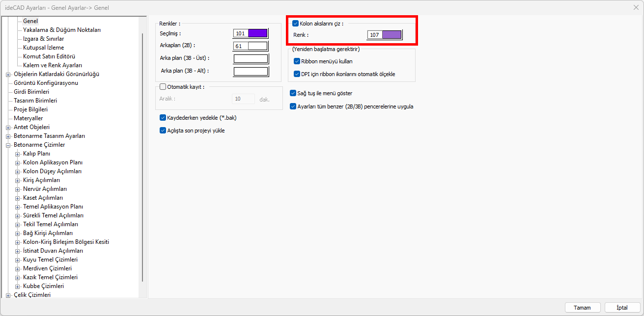Expand the Kalıp Planı node
Viewport: 644px width, 316px height.
coord(17,154)
